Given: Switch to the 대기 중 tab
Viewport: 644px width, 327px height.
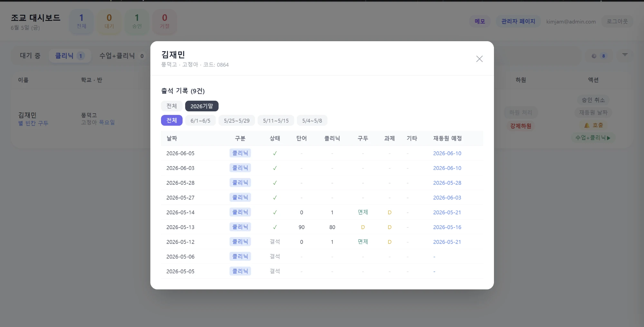Looking at the screenshot, I should pyautogui.click(x=30, y=56).
